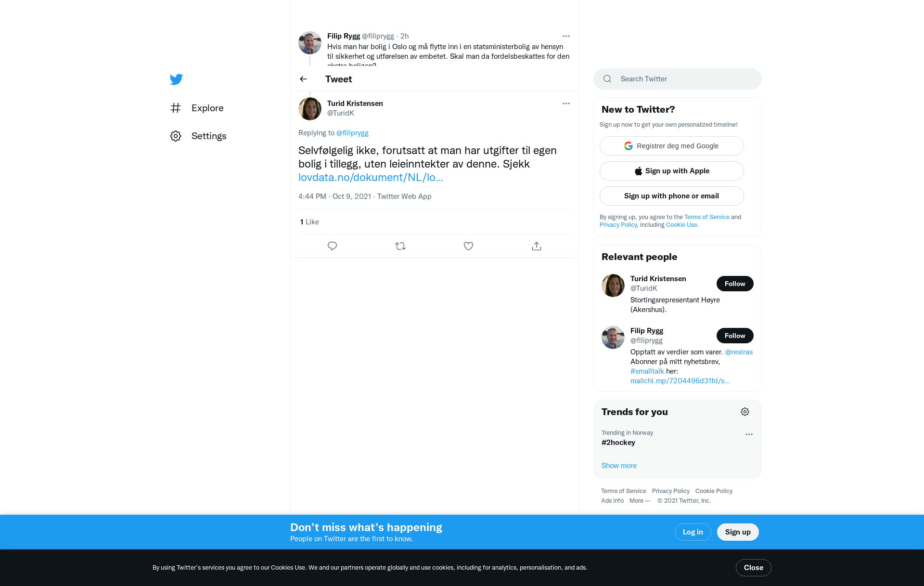The height and width of the screenshot is (586, 924).
Task: Share the tweet via share icon
Action: pyautogui.click(x=537, y=246)
